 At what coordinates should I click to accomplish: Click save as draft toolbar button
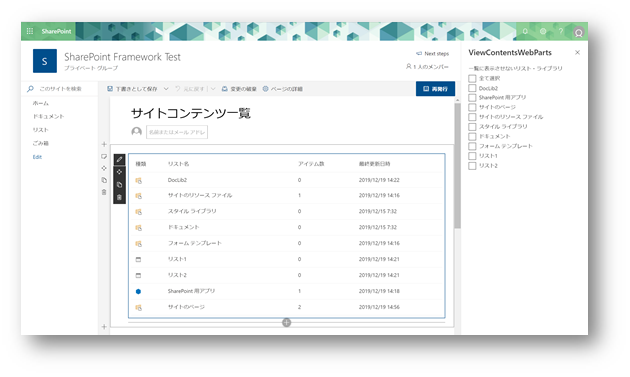point(132,89)
